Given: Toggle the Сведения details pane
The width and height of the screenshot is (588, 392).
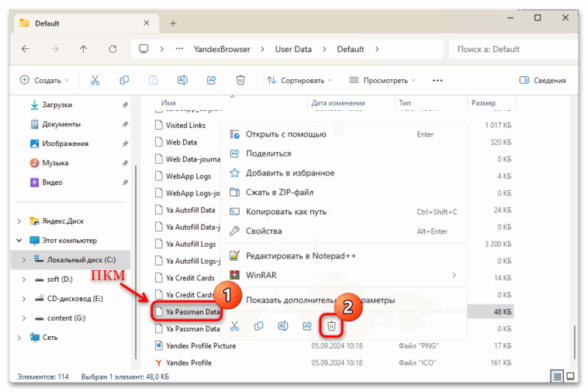Looking at the screenshot, I should click(x=542, y=80).
